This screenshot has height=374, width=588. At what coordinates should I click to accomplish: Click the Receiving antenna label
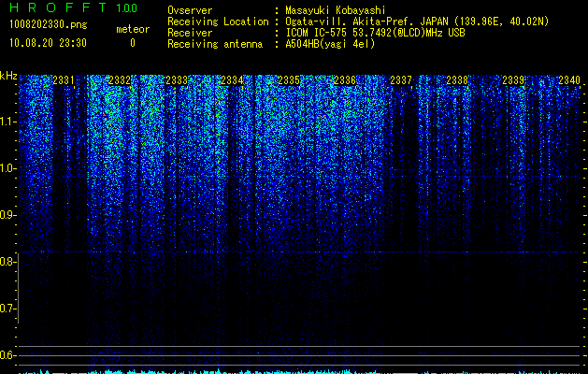[x=215, y=44]
